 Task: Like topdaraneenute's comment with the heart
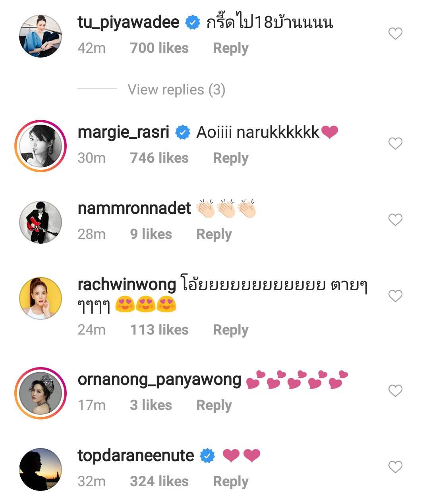point(395,467)
